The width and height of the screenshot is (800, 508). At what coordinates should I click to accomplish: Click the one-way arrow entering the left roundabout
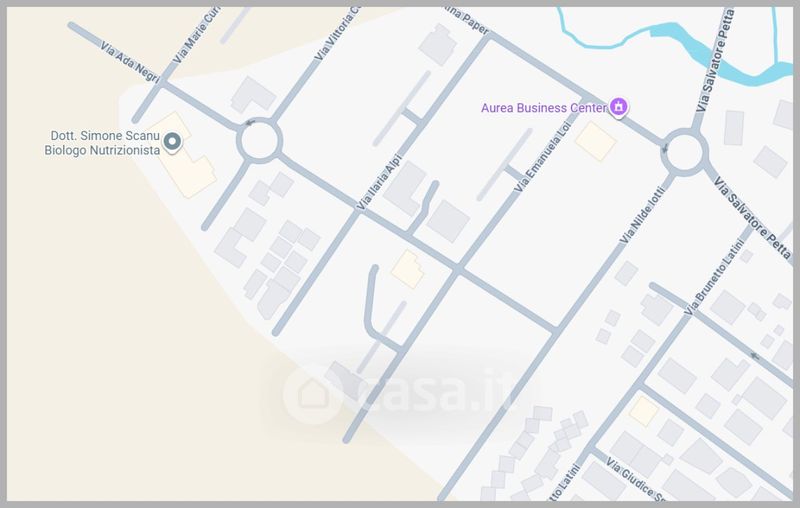click(250, 123)
